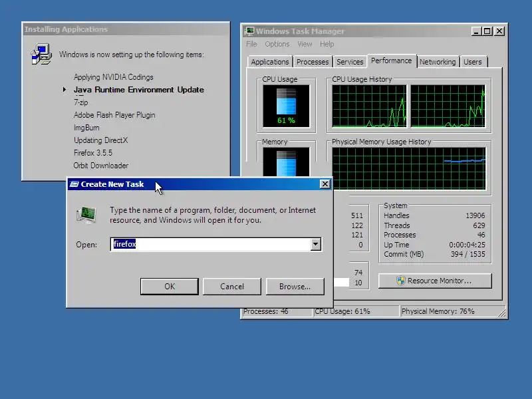Open the File menu in Task Manager
This screenshot has width=532, height=399.
click(251, 44)
